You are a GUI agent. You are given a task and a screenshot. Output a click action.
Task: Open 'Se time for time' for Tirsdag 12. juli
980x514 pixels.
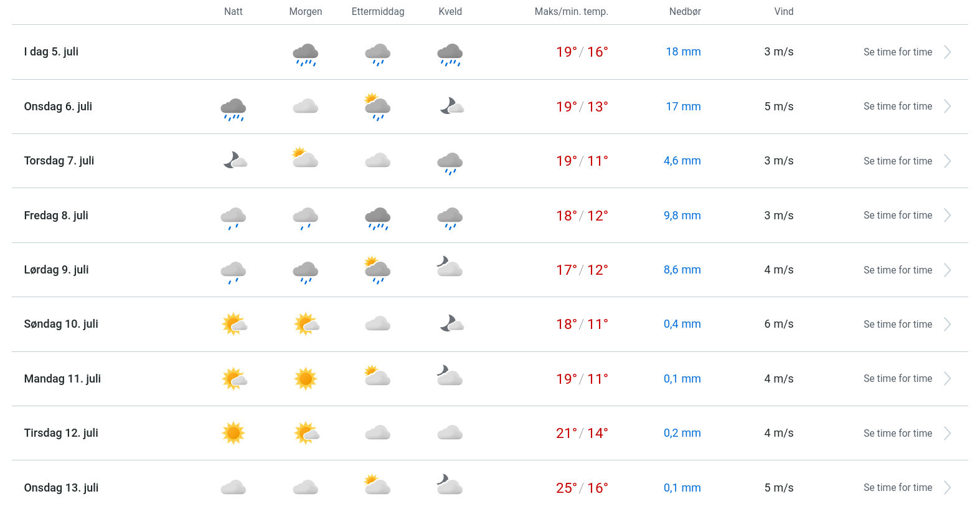pyautogui.click(x=897, y=434)
